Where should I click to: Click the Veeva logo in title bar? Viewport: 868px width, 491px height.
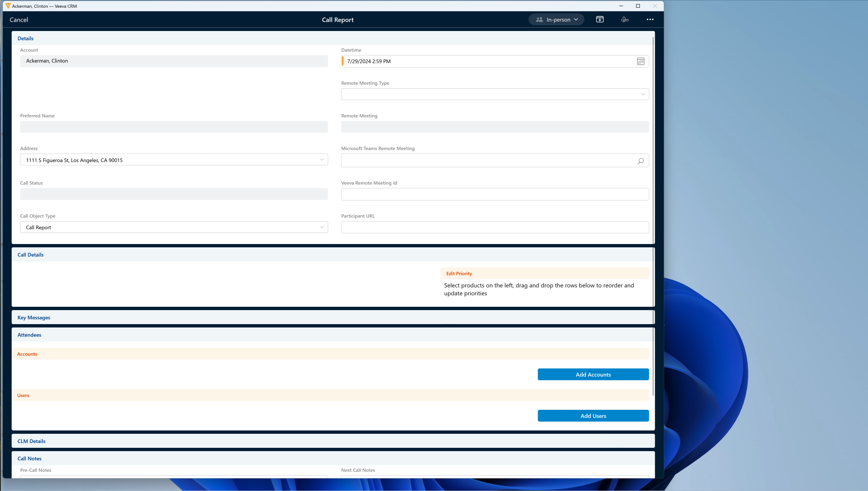point(8,6)
